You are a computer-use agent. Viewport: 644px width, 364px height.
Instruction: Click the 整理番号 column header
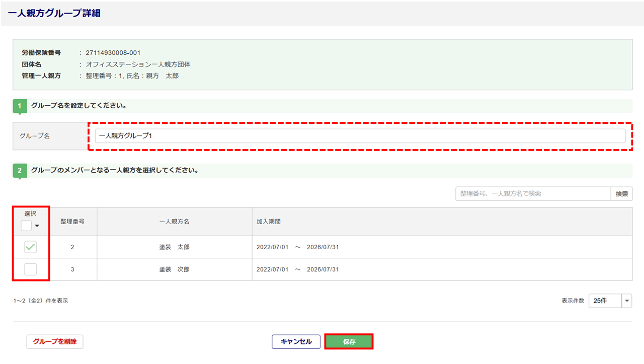coord(72,222)
